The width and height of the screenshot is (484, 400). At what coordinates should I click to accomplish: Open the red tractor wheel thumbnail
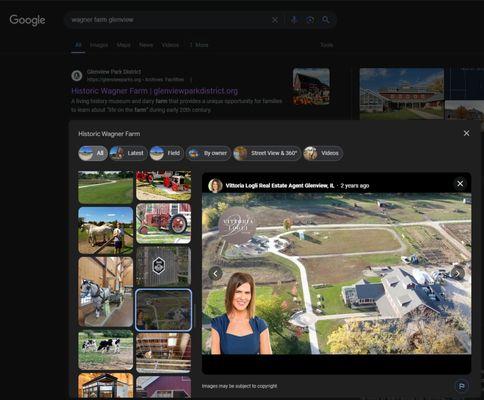click(163, 223)
